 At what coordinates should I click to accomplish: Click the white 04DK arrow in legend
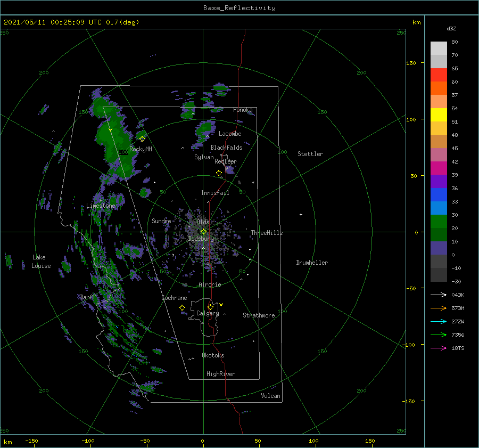coord(439,295)
